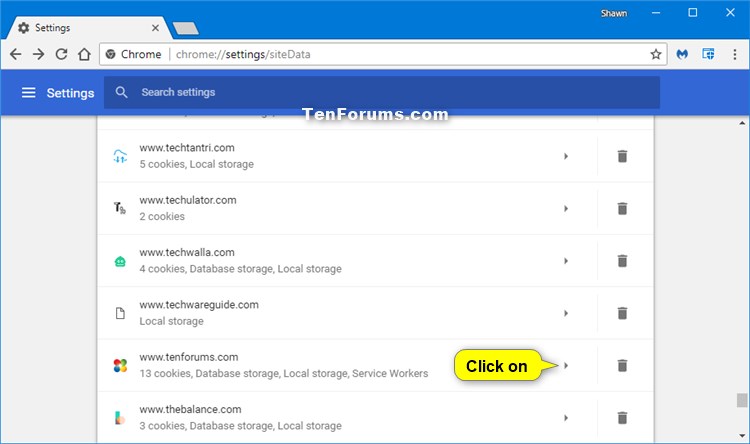Click the www.techwalla.com entry text
Viewport: 750px width, 444px height.
pyautogui.click(x=187, y=252)
